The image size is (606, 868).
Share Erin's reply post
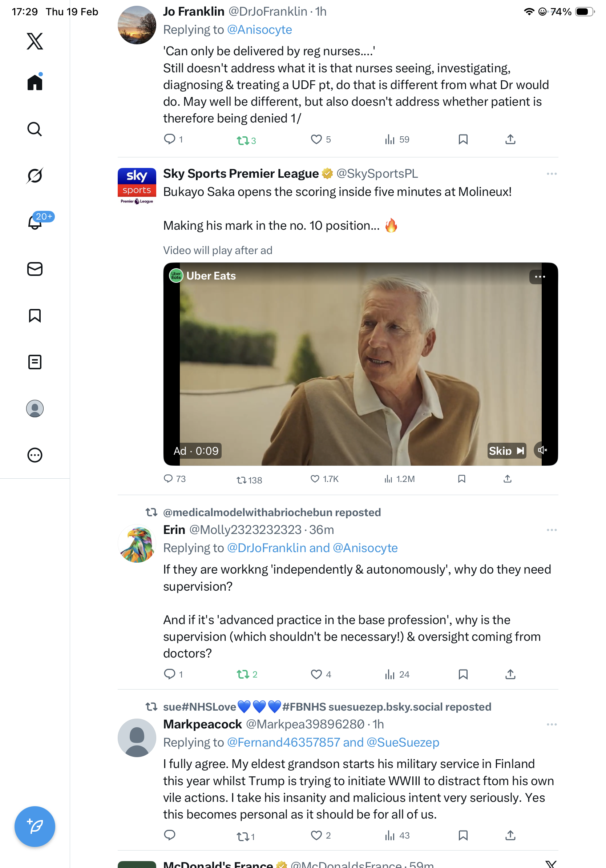click(x=510, y=674)
